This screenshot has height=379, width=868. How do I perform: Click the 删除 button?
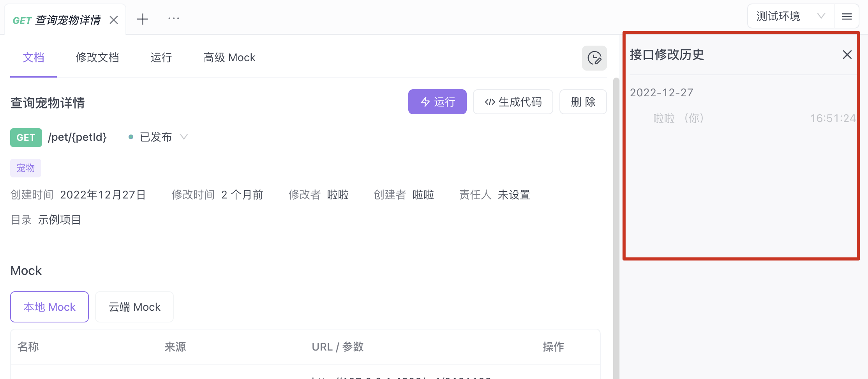coord(583,102)
